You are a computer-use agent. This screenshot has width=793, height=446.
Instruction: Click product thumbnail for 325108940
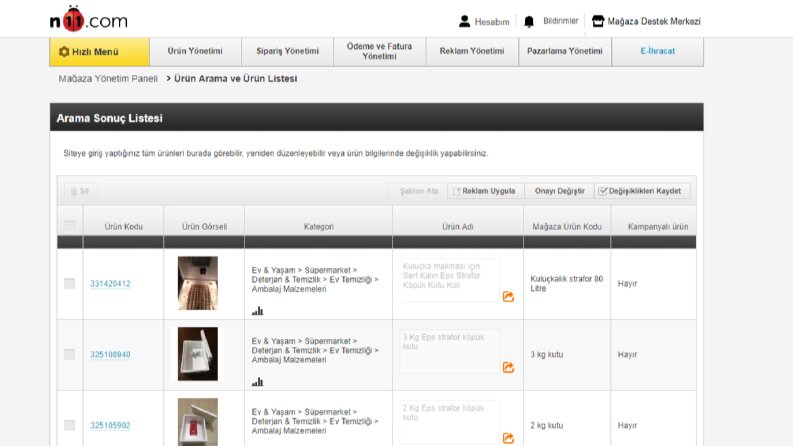[x=198, y=354]
